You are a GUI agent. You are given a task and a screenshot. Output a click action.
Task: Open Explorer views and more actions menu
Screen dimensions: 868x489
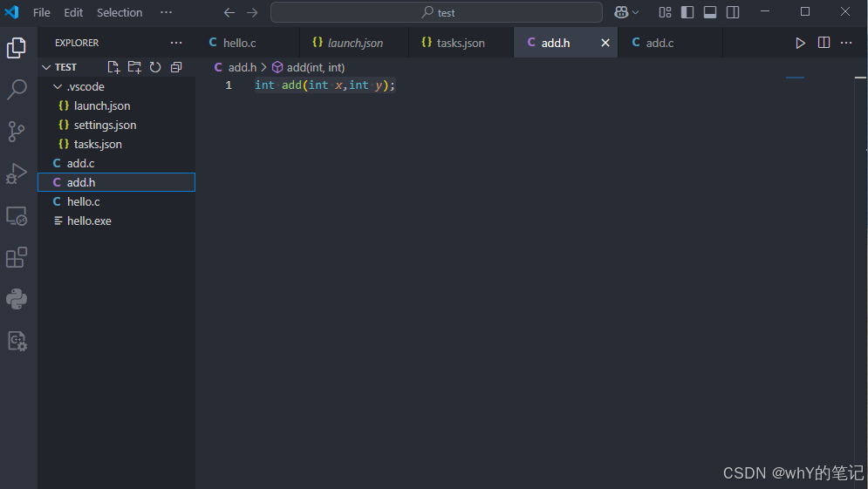click(176, 43)
